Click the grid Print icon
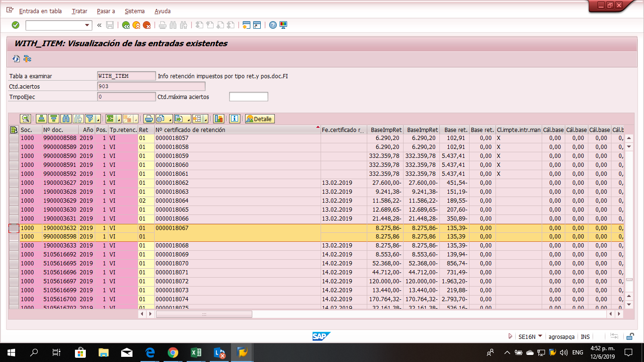The width and height of the screenshot is (644, 362). pyautogui.click(x=149, y=119)
